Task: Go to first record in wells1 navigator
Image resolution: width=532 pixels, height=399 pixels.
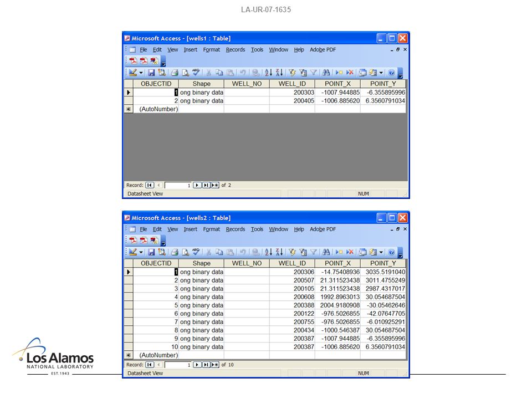Action: [149, 185]
